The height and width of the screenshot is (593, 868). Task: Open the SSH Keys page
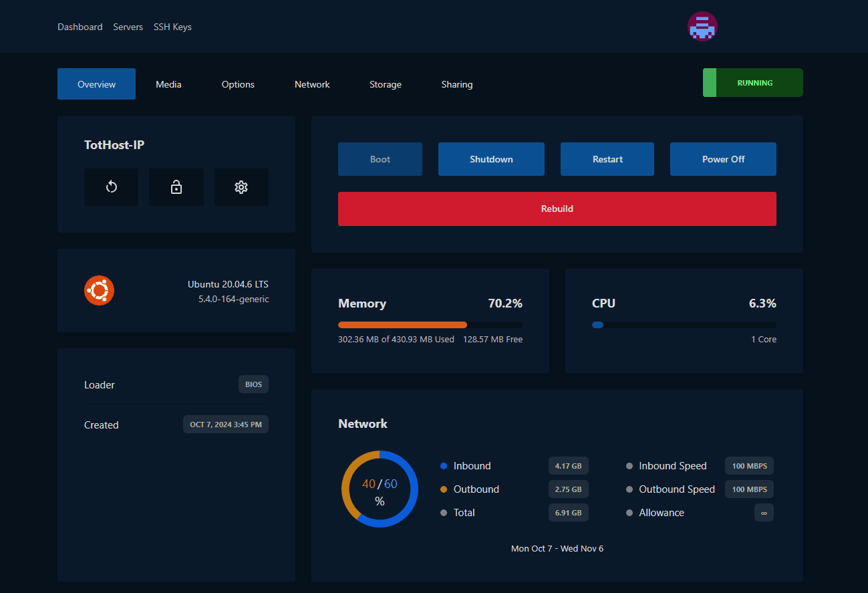pos(172,27)
